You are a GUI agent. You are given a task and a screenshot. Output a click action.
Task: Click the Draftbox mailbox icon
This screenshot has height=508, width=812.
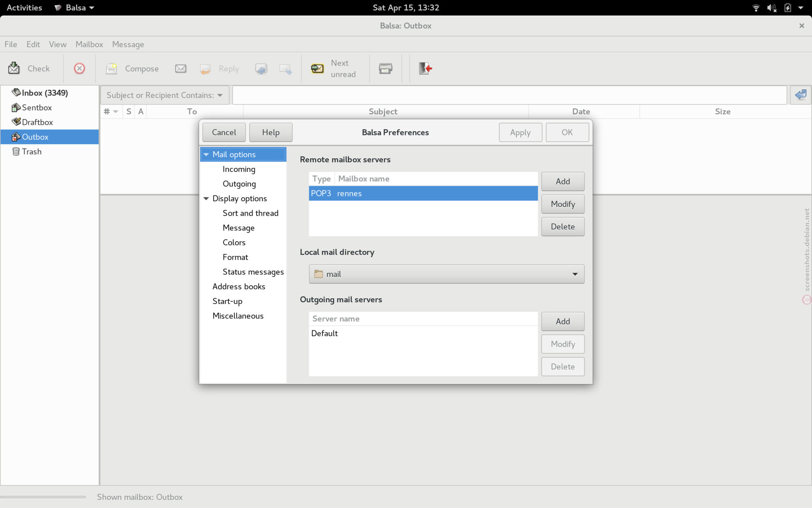[16, 122]
